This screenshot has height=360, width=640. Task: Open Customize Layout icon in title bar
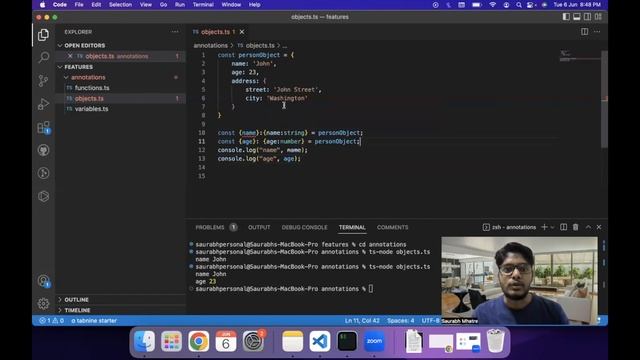(x=598, y=17)
